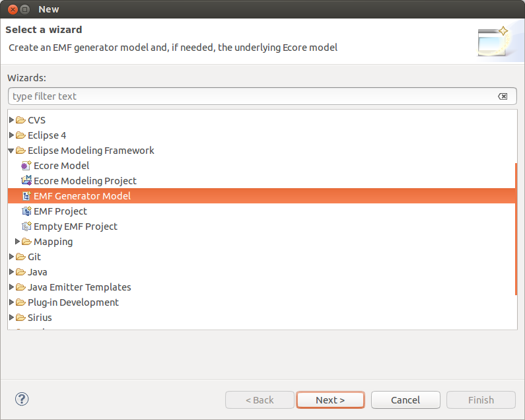Select the Eclipse Modeling Framework label
Viewport: 525px width, 420px height.
[90, 151]
